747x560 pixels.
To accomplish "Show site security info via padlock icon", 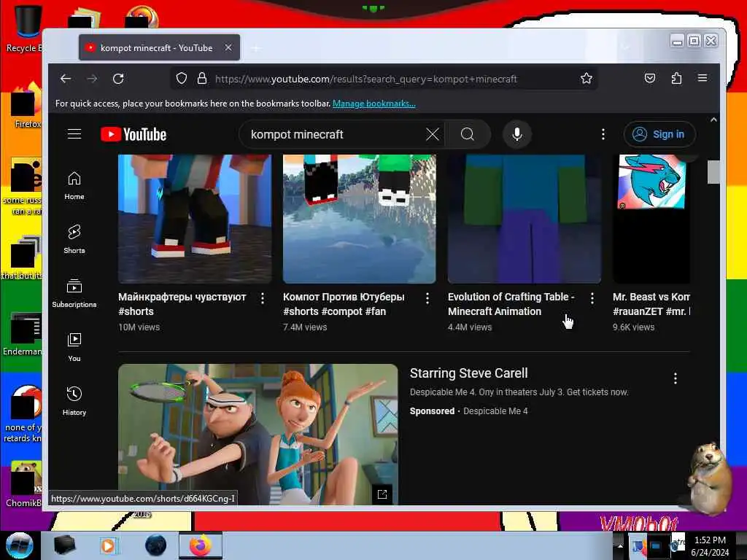I will click(x=202, y=78).
